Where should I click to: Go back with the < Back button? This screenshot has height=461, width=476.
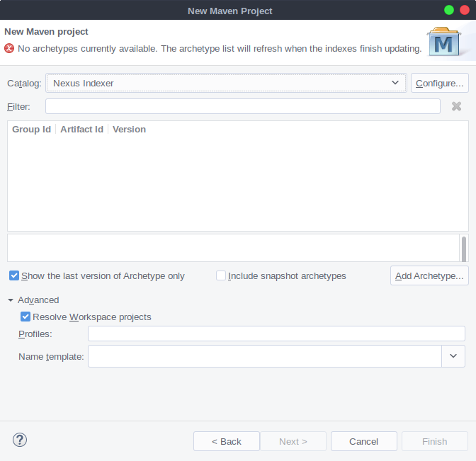click(x=227, y=441)
